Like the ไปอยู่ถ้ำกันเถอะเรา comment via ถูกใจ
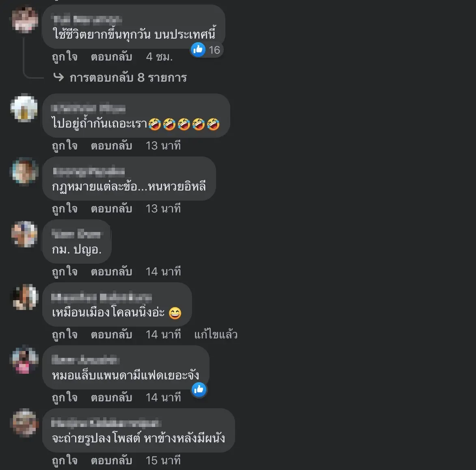Image resolution: width=476 pixels, height=470 pixels. (x=65, y=146)
